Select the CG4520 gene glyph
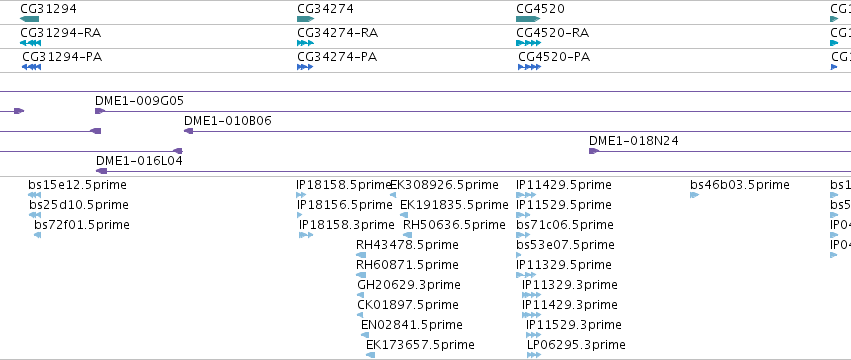Viewport: 851px width, 360px height. [x=528, y=19]
